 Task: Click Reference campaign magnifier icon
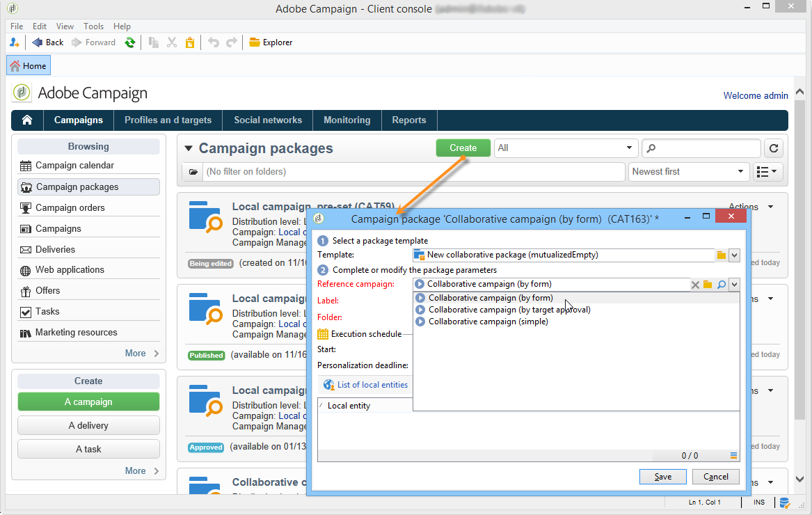click(x=721, y=285)
